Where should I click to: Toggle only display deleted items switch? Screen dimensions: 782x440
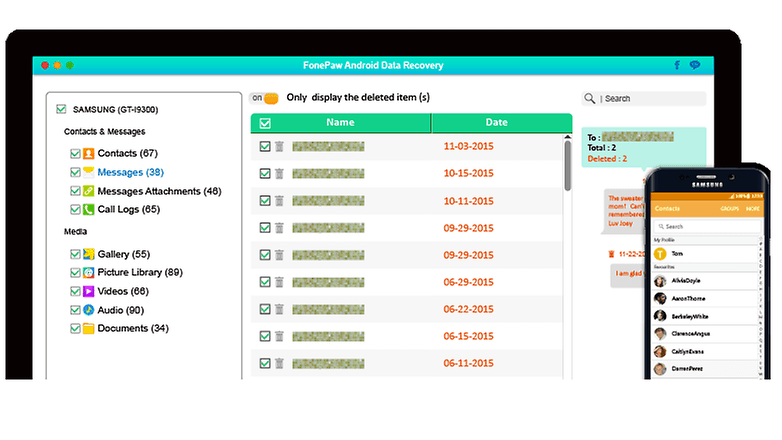click(x=264, y=98)
